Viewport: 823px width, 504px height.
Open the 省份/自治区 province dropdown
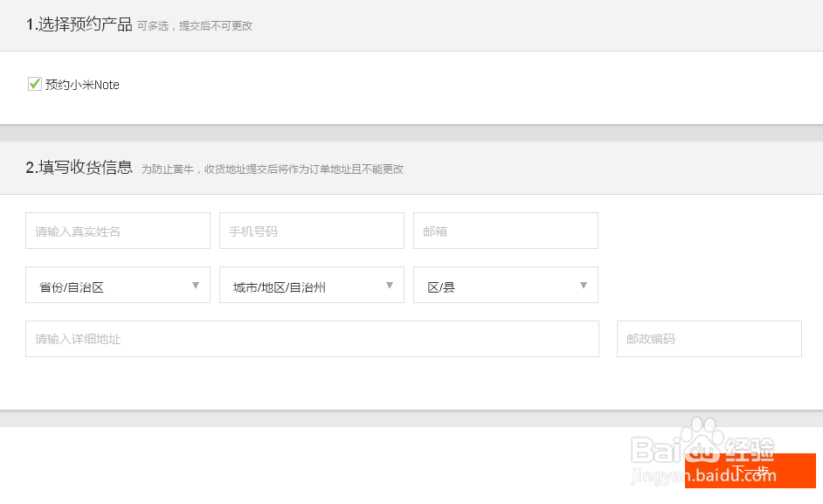click(118, 285)
